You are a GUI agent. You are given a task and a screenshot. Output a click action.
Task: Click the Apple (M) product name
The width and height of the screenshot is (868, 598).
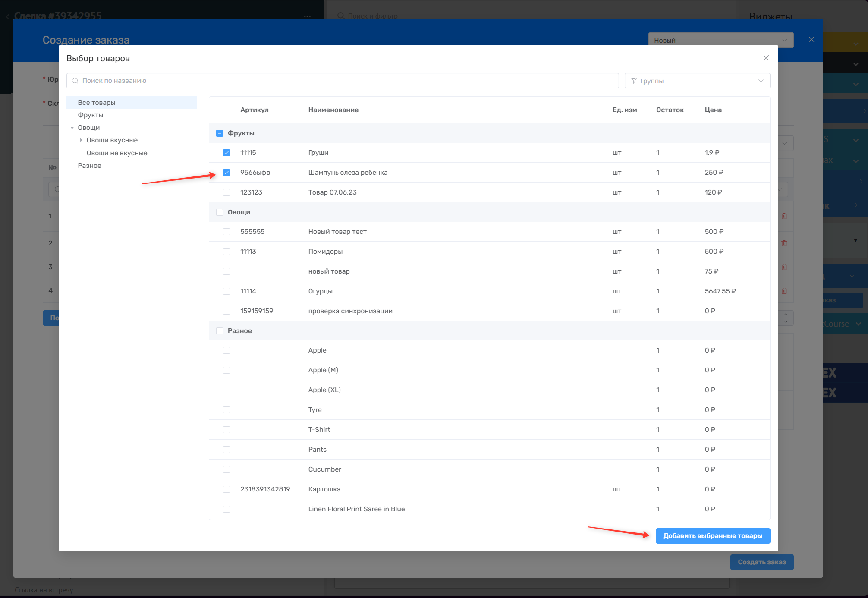323,370
